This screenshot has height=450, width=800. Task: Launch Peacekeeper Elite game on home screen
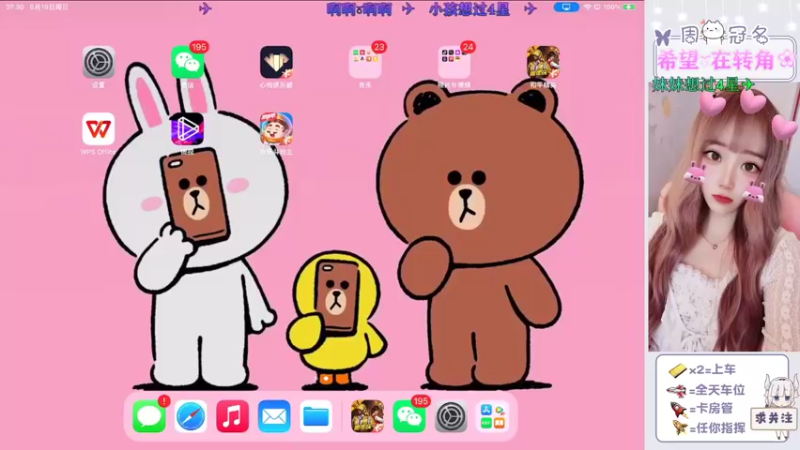pyautogui.click(x=543, y=62)
